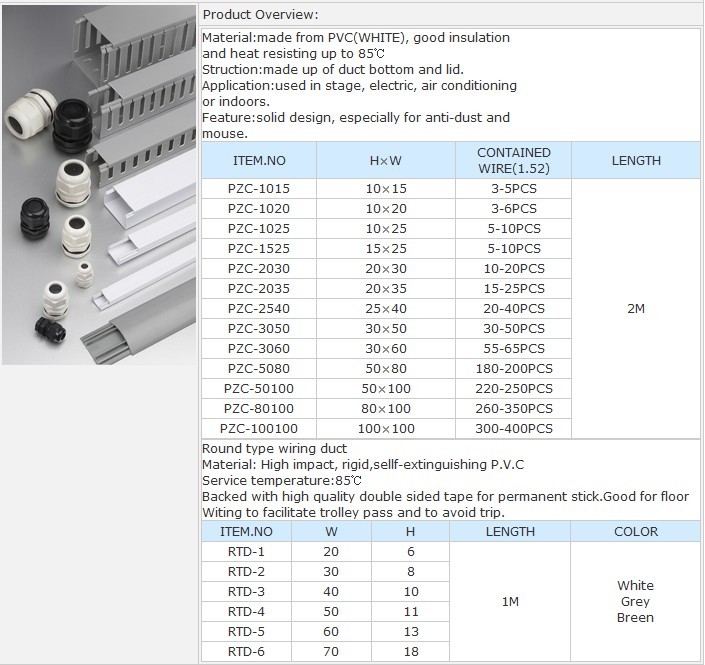Click the 180-200PCS wire cell
Image resolution: width=705 pixels, height=665 pixels.
pos(513,369)
